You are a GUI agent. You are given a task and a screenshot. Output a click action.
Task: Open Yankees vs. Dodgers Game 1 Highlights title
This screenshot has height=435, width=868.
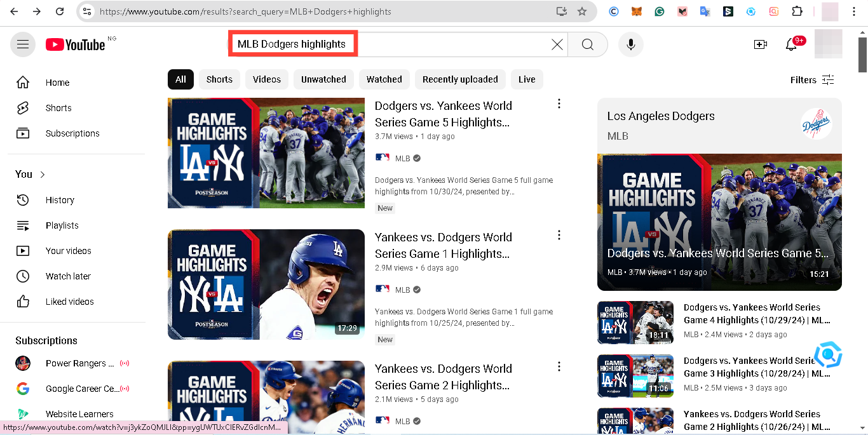point(443,245)
